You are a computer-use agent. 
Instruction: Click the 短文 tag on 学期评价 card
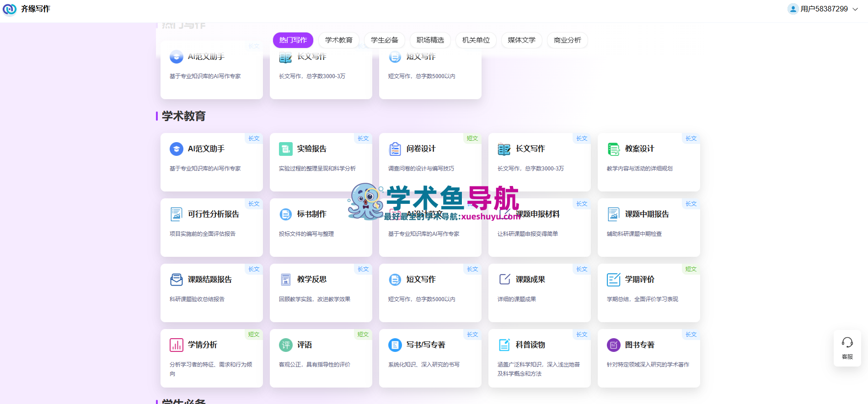(x=691, y=269)
